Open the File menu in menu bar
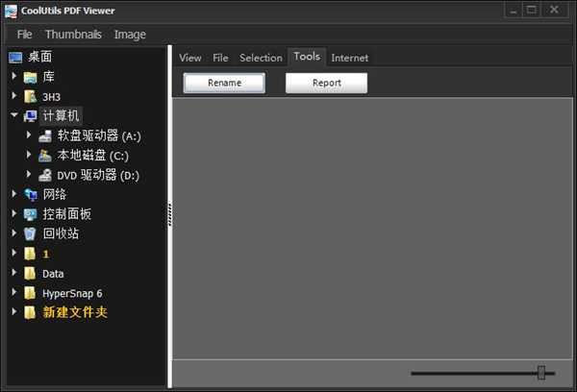 [24, 35]
